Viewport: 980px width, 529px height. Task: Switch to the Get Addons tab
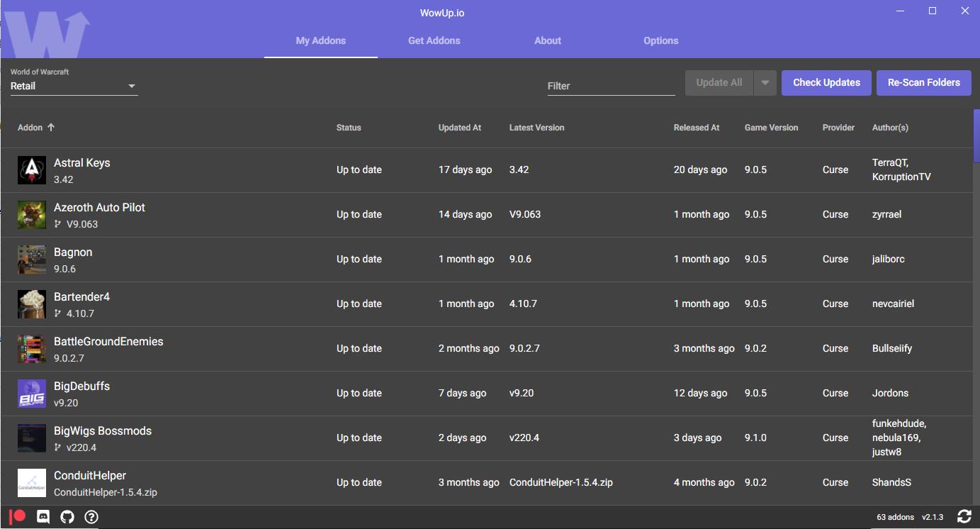434,40
